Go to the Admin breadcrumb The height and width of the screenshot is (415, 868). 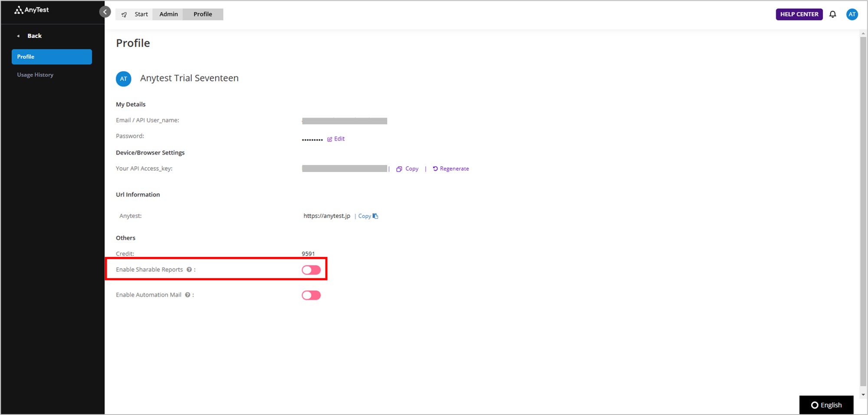[x=168, y=14]
